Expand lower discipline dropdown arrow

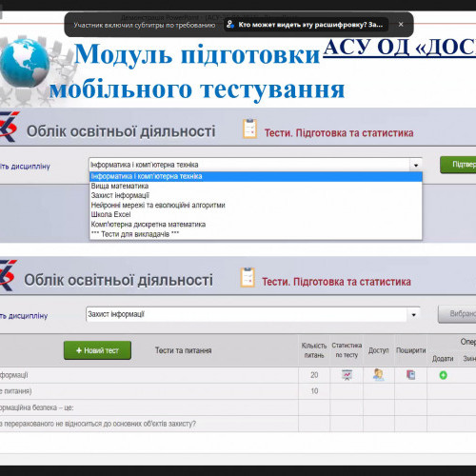[x=413, y=314]
